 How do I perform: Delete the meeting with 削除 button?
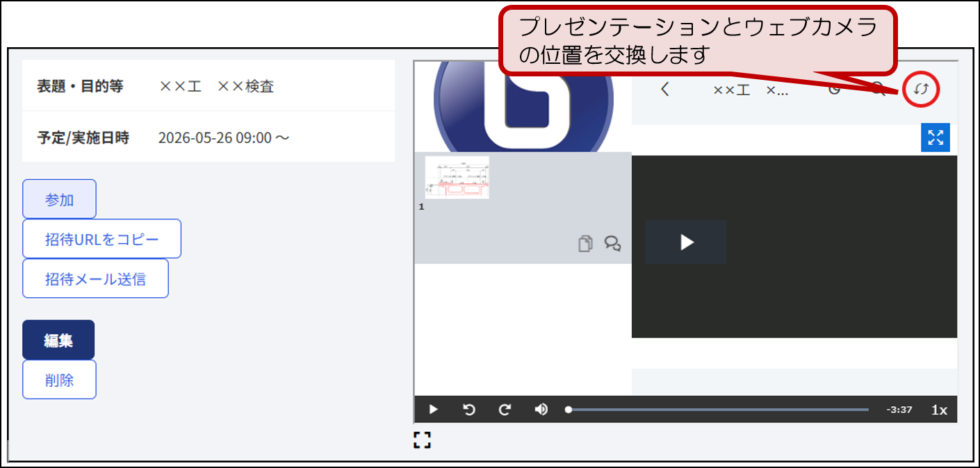[60, 379]
